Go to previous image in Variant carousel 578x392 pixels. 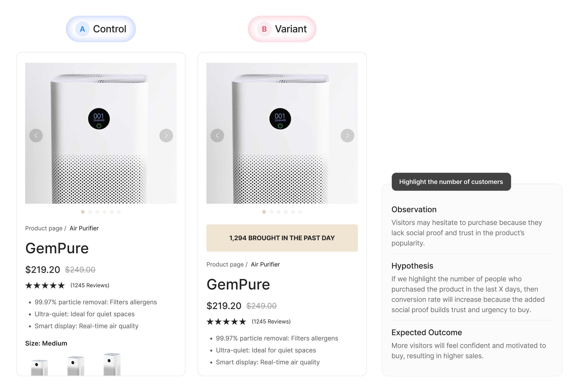217,136
